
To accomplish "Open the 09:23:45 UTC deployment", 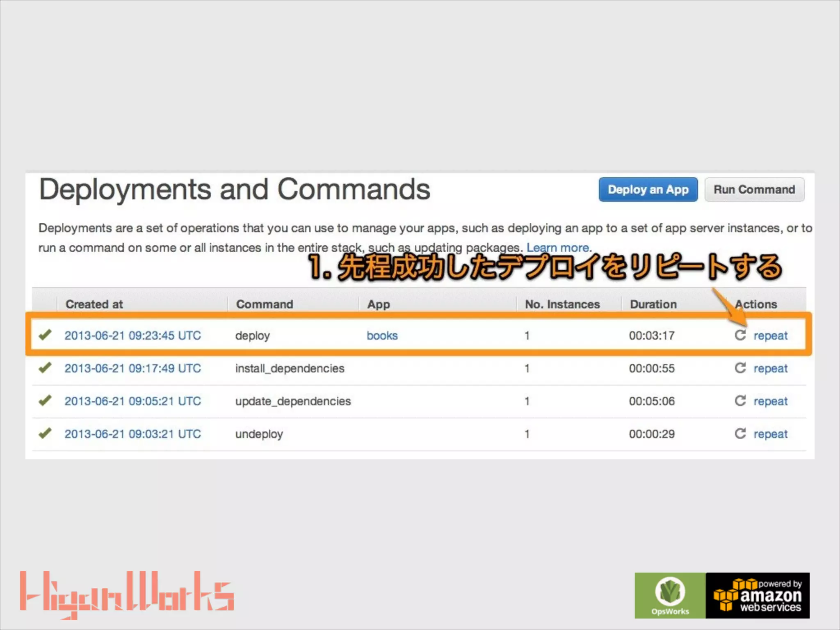I will pos(132,336).
